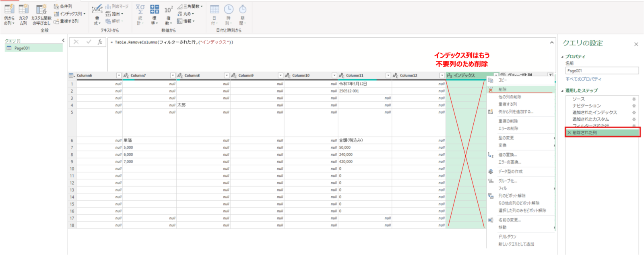Image resolution: width=644 pixels, height=255 pixels.
Task: Collapse the 適用したステップ section
Action: tap(563, 90)
